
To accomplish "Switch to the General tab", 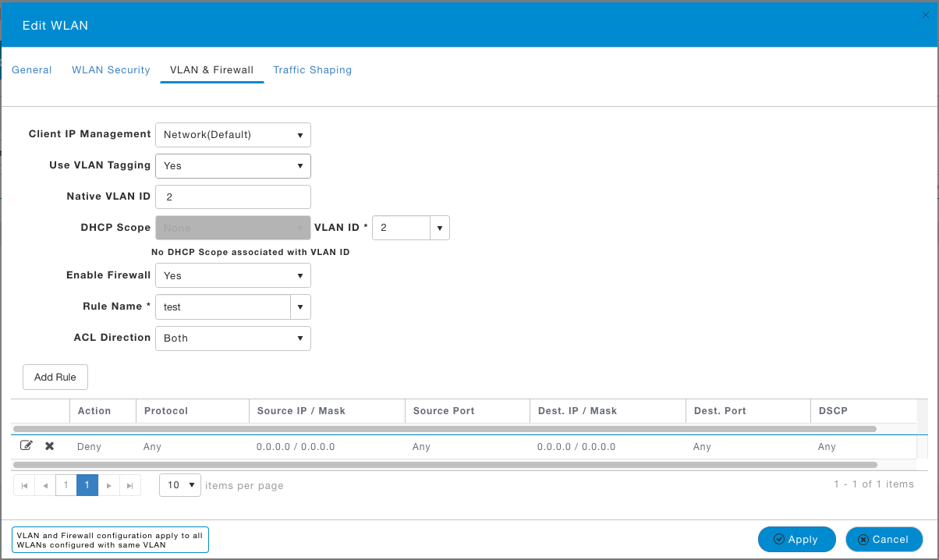I will point(32,69).
